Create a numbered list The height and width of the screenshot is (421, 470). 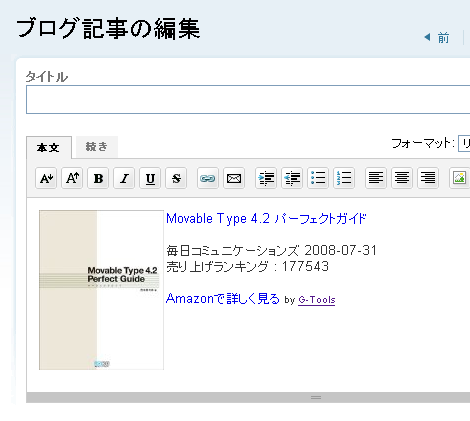pyautogui.click(x=344, y=178)
